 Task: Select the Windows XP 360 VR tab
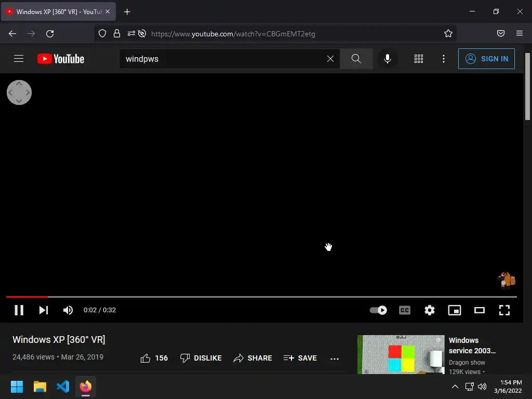pos(58,11)
